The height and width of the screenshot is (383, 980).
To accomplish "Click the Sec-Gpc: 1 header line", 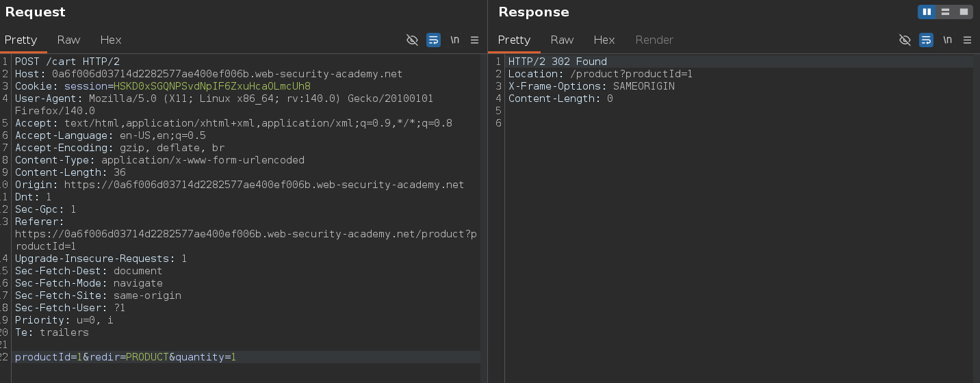I will [46, 209].
